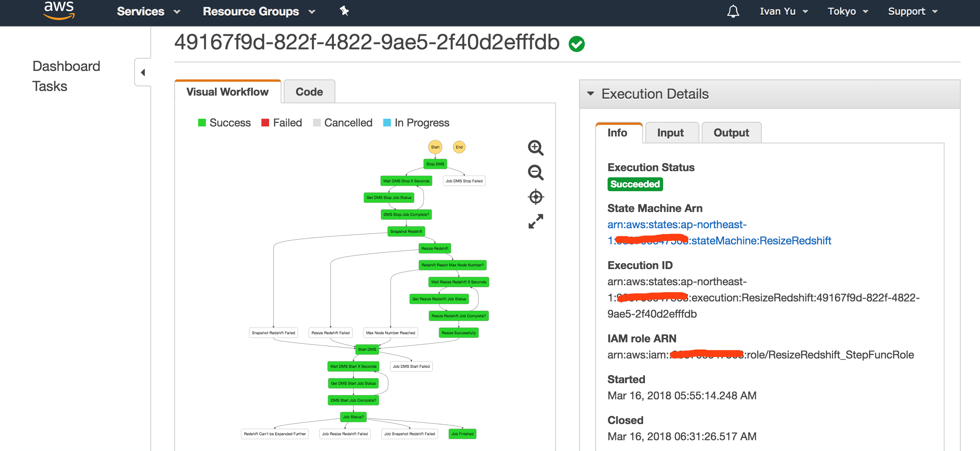Click the AWS logo home icon
The height and width of the screenshot is (451, 980).
click(59, 10)
